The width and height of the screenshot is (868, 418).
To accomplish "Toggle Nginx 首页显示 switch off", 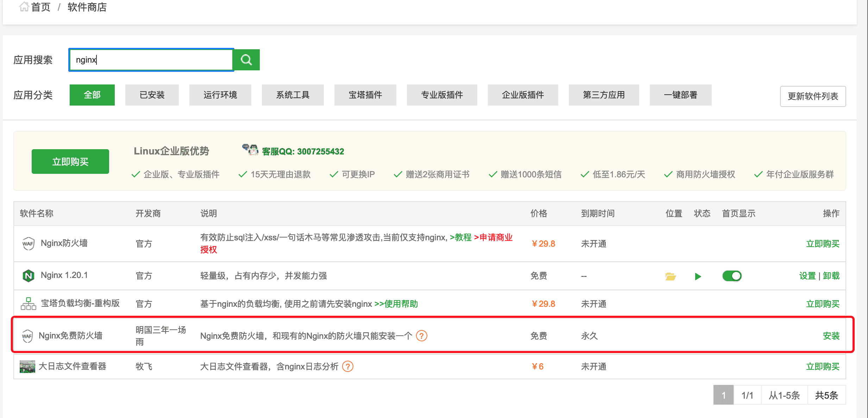I will (x=732, y=276).
